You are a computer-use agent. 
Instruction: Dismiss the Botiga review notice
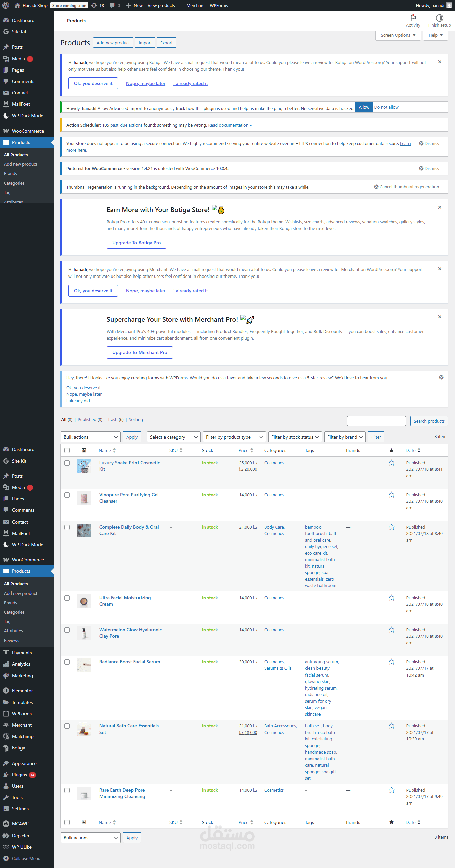point(439,62)
